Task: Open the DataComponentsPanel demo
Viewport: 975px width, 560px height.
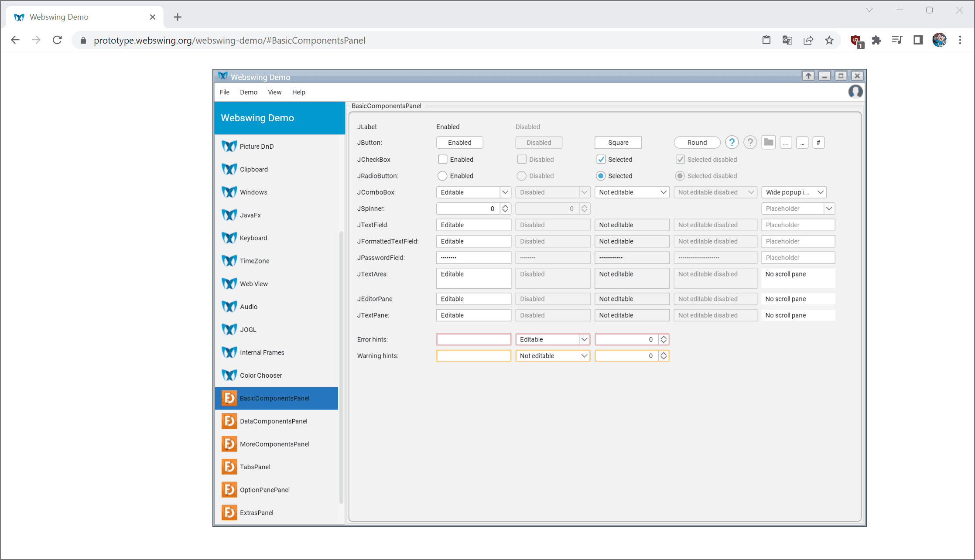Action: click(274, 421)
